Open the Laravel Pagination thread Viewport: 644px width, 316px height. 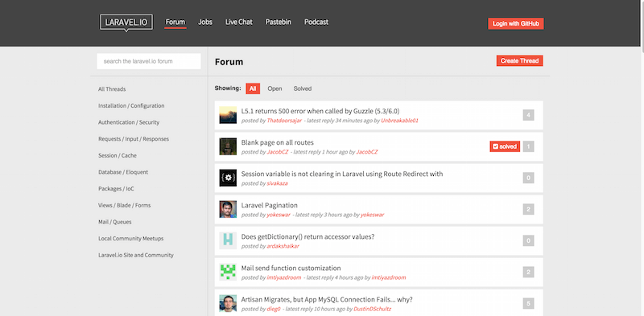click(270, 205)
